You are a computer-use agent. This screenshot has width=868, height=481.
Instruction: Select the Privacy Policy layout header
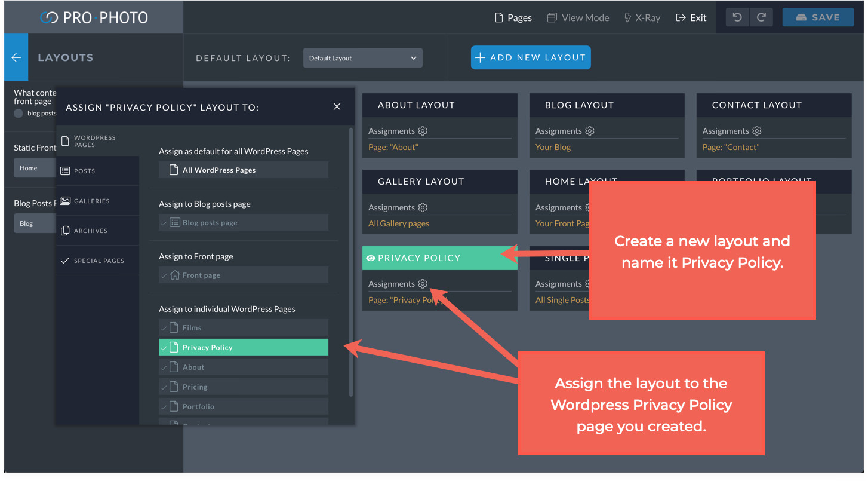point(440,258)
